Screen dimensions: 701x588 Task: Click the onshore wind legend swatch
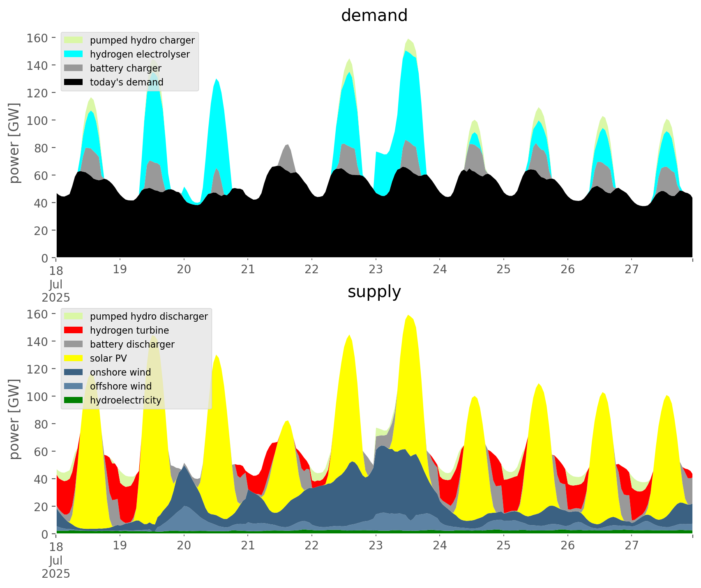pyautogui.click(x=74, y=372)
